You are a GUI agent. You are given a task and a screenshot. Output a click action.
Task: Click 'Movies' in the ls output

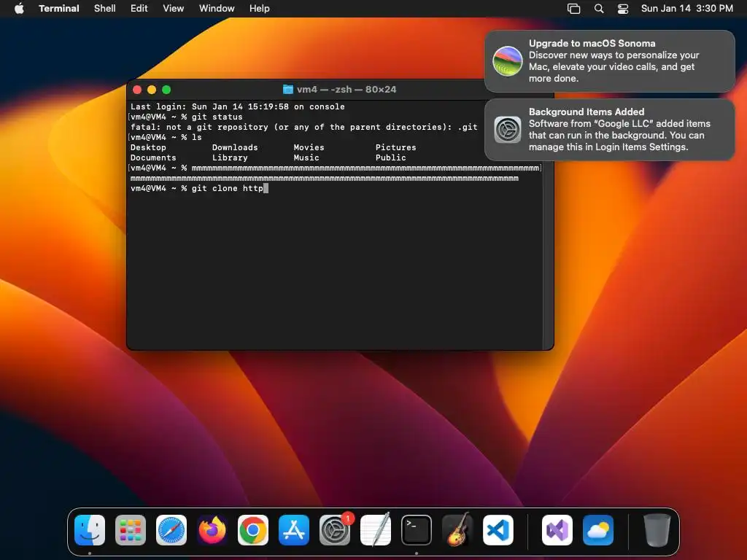(x=309, y=147)
